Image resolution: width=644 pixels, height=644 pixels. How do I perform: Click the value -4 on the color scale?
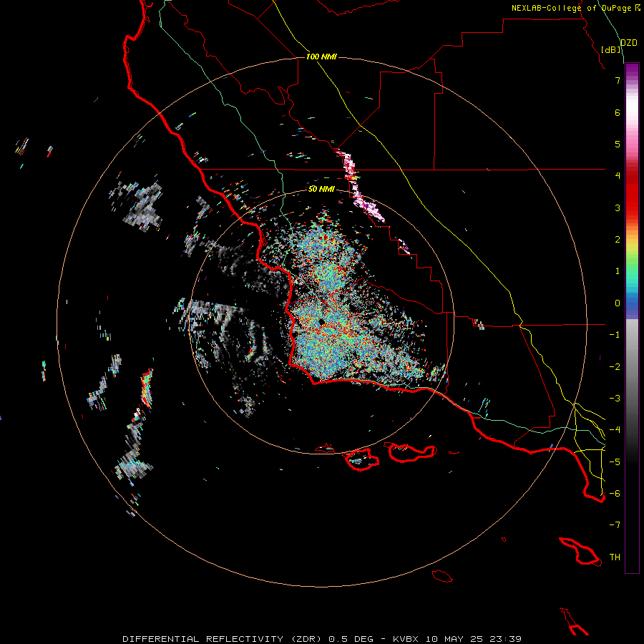tap(615, 430)
